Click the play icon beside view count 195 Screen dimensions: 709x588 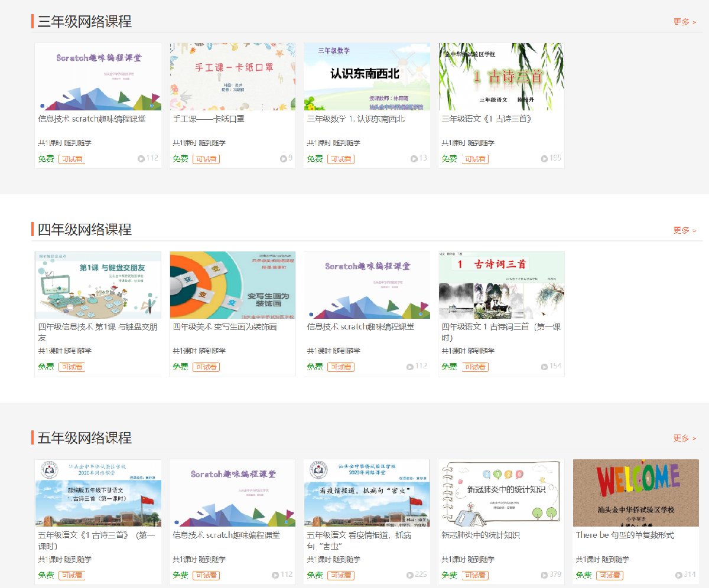click(544, 158)
